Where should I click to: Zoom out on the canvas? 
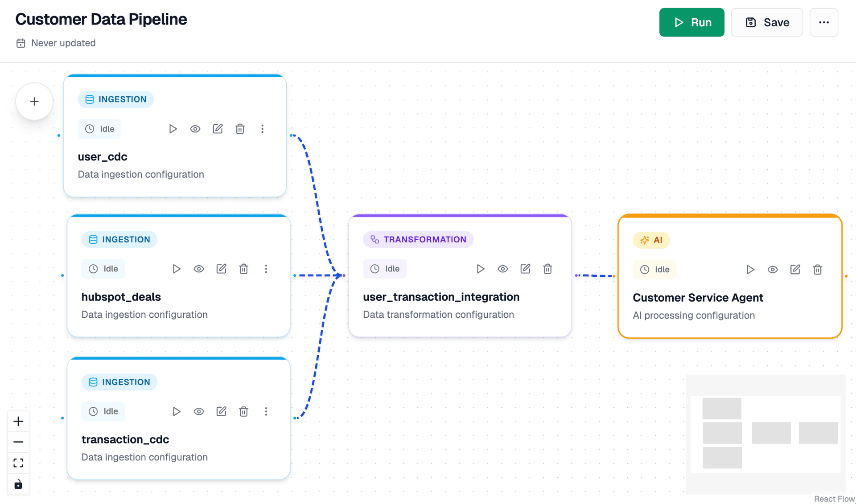18,442
